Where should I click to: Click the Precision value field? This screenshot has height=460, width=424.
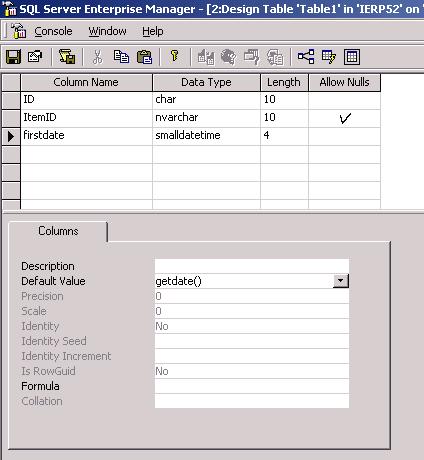(252, 296)
